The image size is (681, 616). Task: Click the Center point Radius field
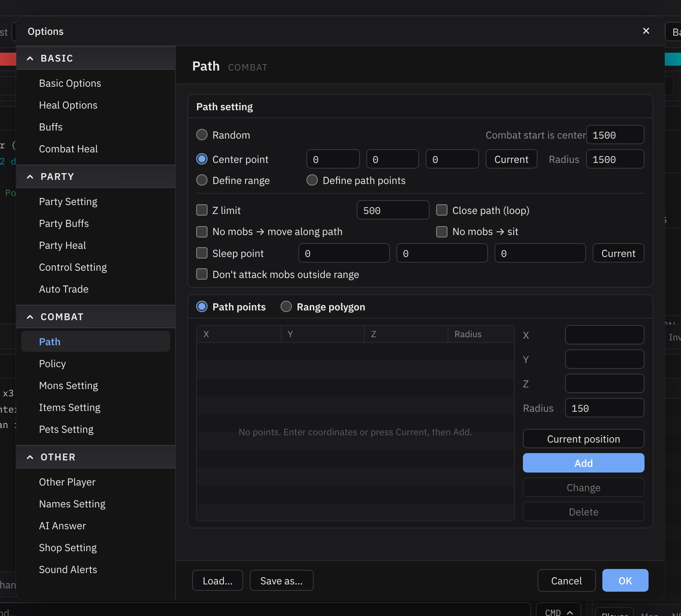coord(615,159)
